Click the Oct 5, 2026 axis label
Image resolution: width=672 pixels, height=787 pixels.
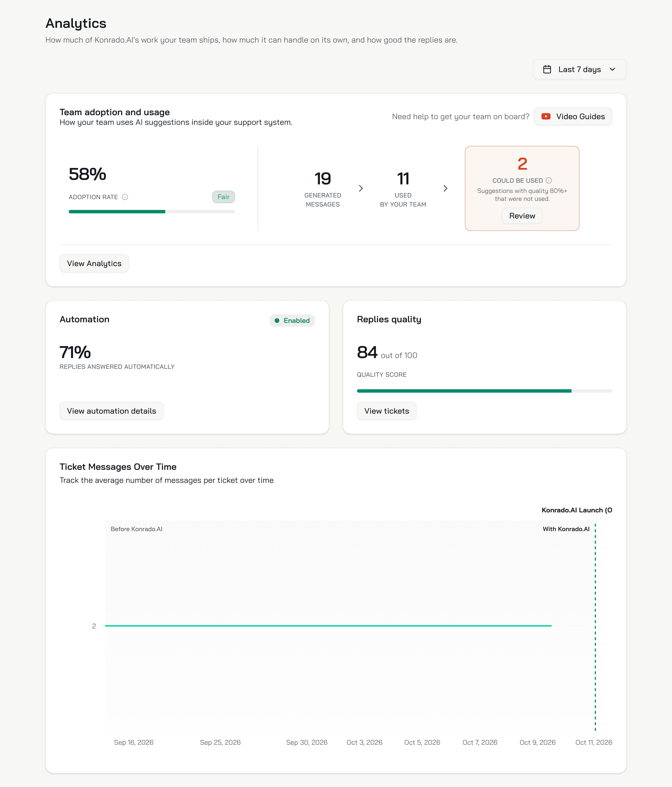click(x=422, y=742)
